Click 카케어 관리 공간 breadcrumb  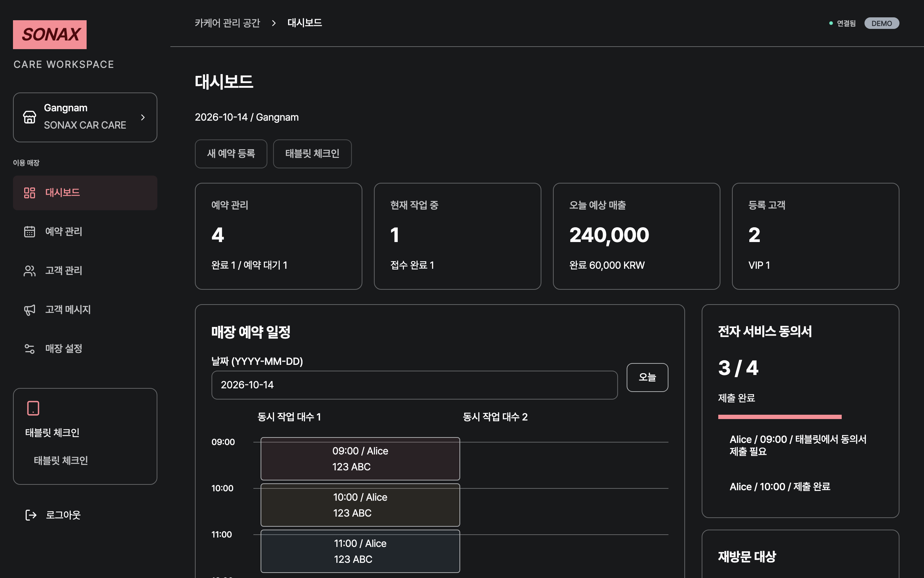pos(227,23)
